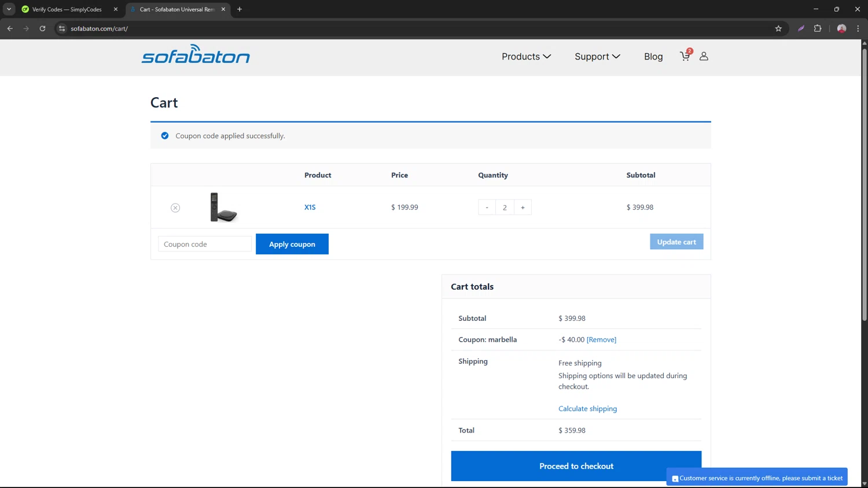This screenshot has width=868, height=488.
Task: Open the X1S product link
Action: point(310,207)
